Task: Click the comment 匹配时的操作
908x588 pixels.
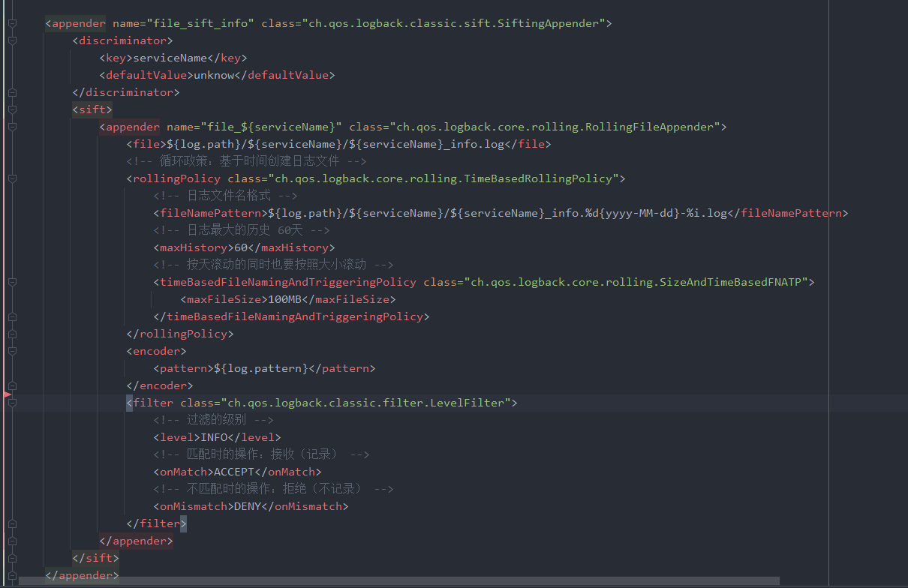Action: pyautogui.click(x=261, y=454)
